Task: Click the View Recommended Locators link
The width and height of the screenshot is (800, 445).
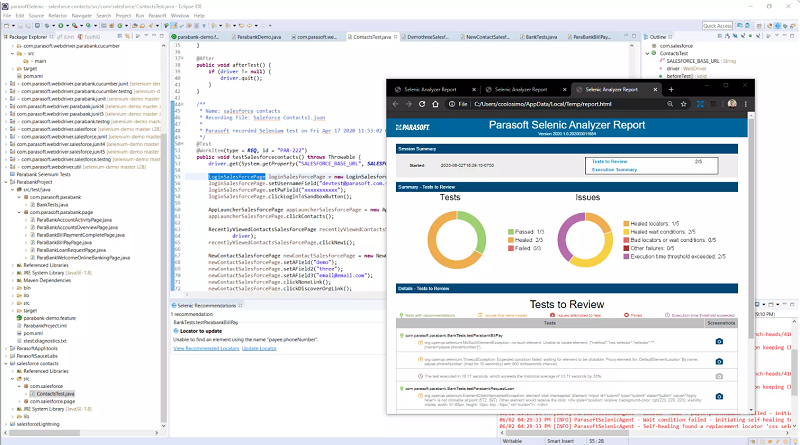Action: coord(206,349)
